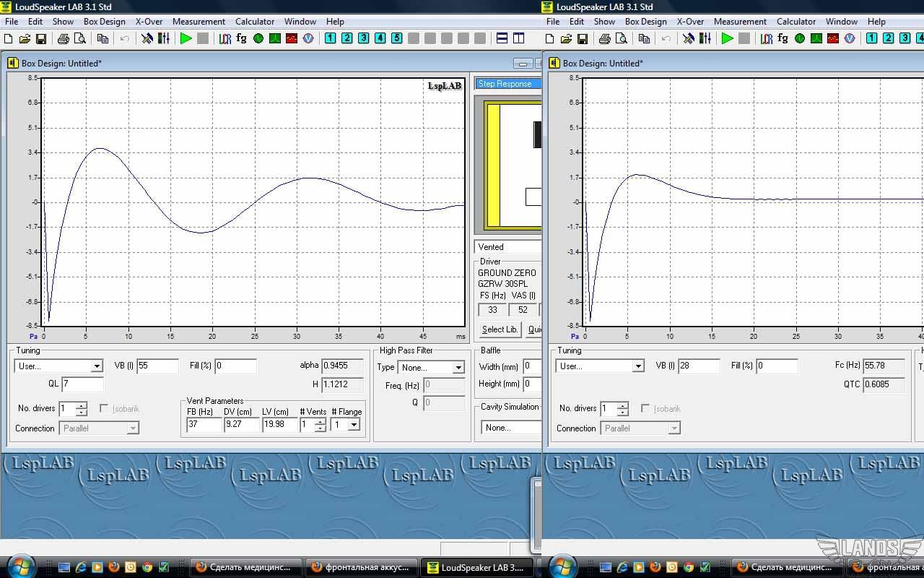The image size is (924, 578).
Task: Toggle Isobarik checkbox in left window
Action: (104, 409)
